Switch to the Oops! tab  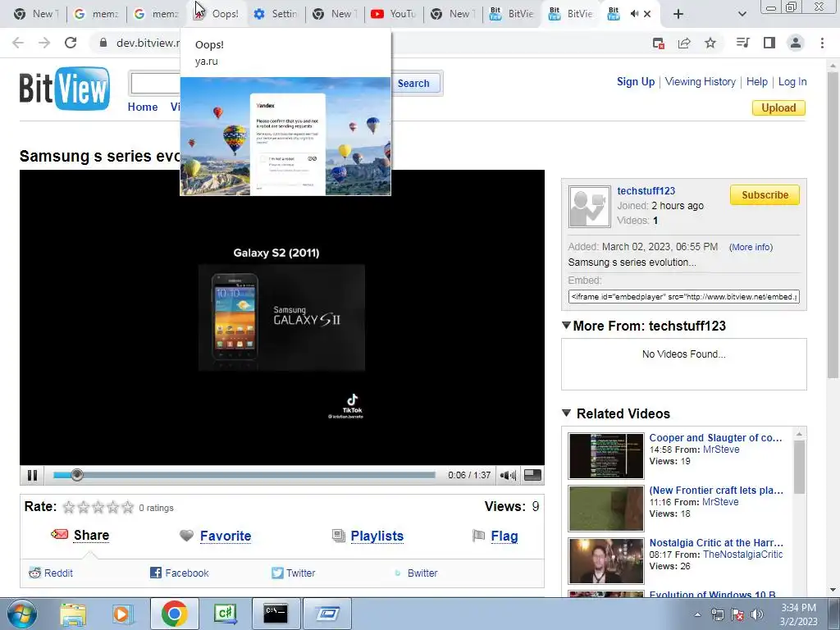coord(217,14)
